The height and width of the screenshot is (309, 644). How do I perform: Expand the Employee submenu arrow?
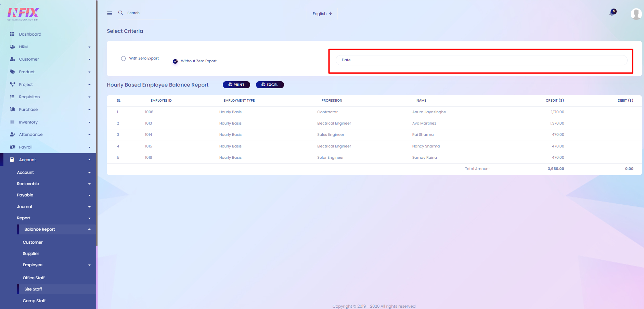(89, 265)
